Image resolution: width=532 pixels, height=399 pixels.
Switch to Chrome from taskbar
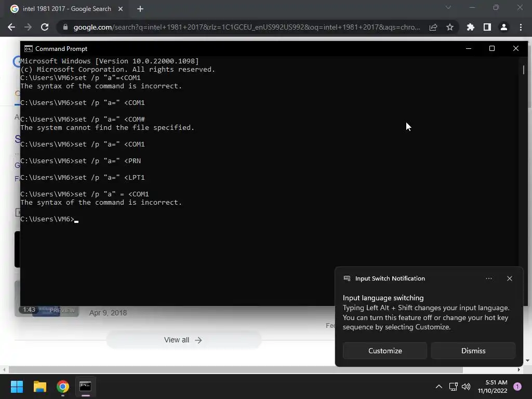(x=63, y=387)
